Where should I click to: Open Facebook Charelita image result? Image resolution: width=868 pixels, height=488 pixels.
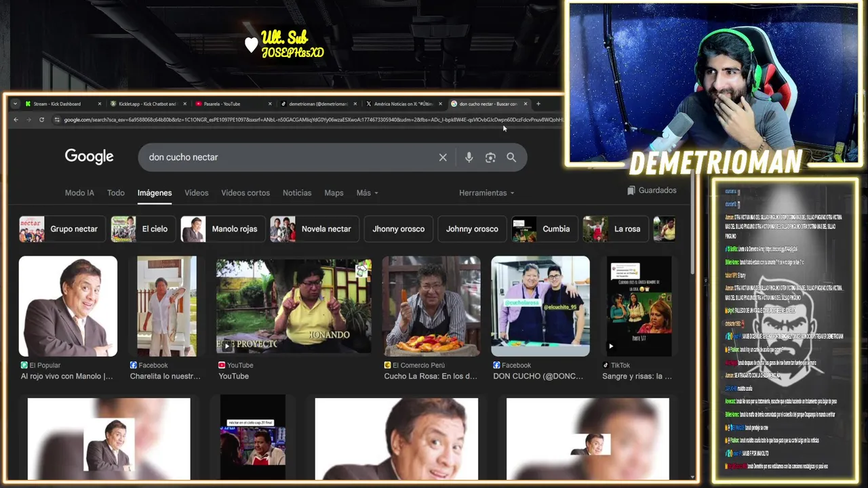point(167,306)
